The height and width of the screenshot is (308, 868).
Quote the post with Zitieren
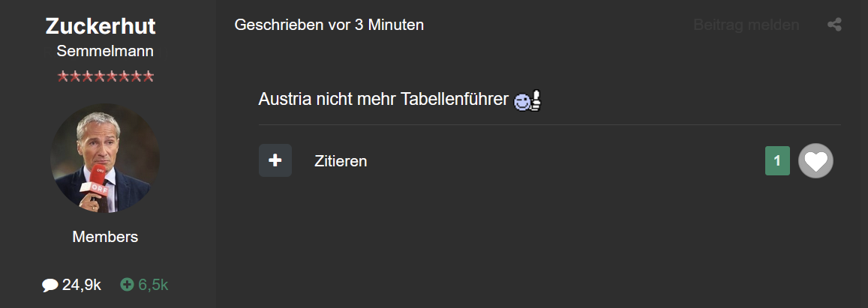[x=341, y=161]
